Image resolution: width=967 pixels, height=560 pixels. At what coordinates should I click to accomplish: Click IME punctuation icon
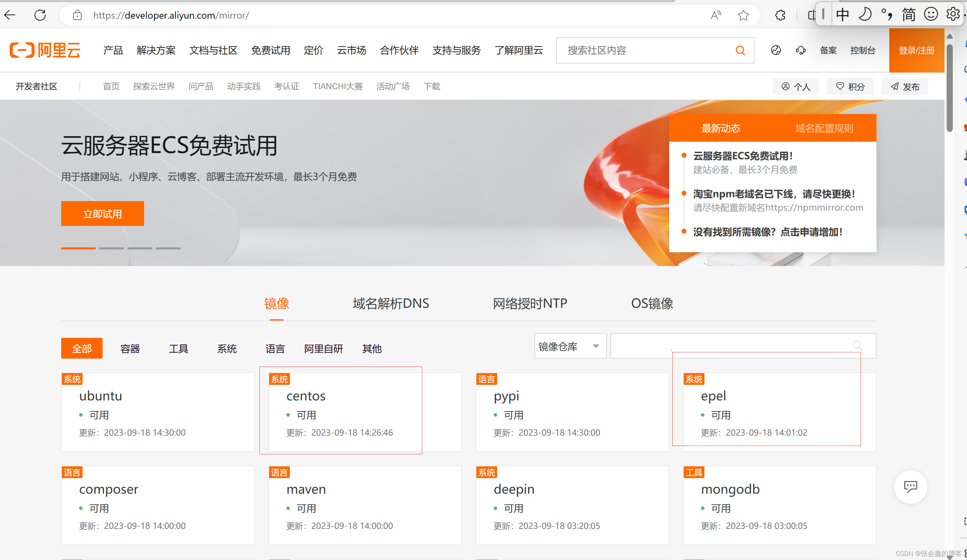(887, 15)
